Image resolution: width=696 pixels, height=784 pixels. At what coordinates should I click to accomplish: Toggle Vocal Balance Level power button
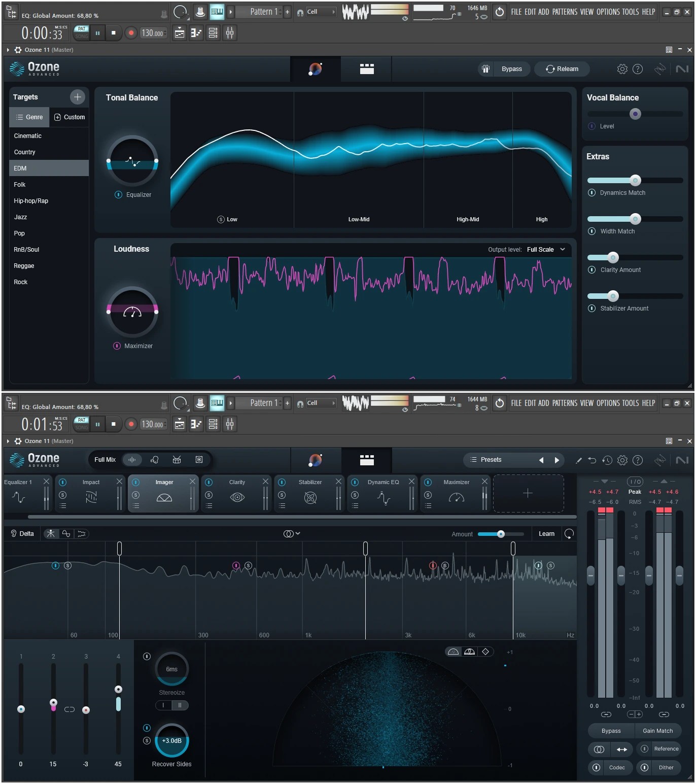[x=591, y=126]
